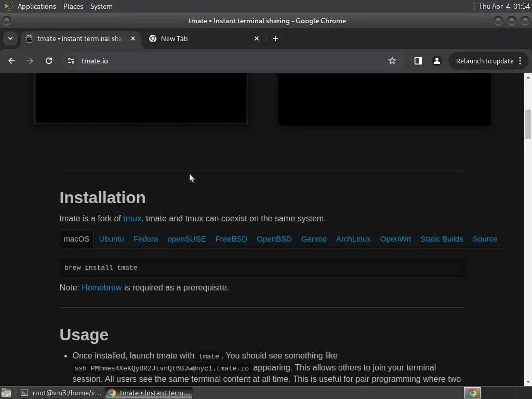Click the right black terminal demo thumbnail
Image resolution: width=532 pixels, height=399 pixels.
[385, 99]
